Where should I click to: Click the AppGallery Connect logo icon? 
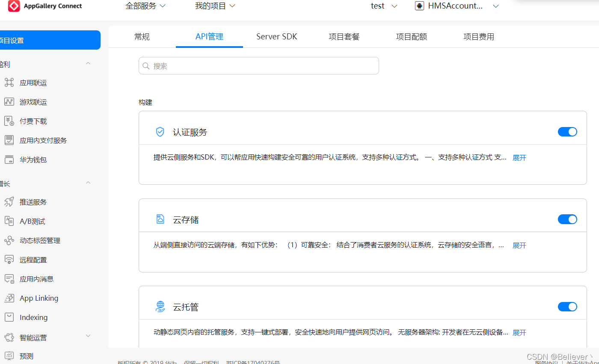click(14, 6)
